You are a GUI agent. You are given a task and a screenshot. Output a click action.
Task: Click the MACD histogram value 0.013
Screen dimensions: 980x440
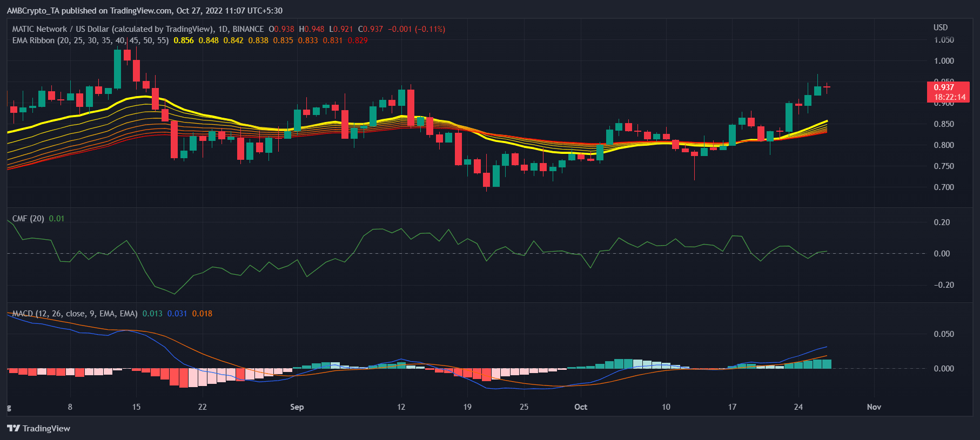152,314
